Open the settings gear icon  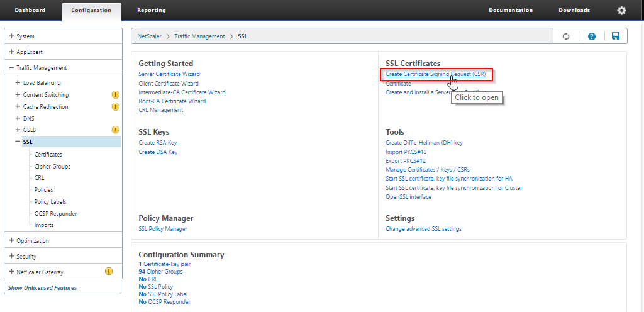[621, 11]
